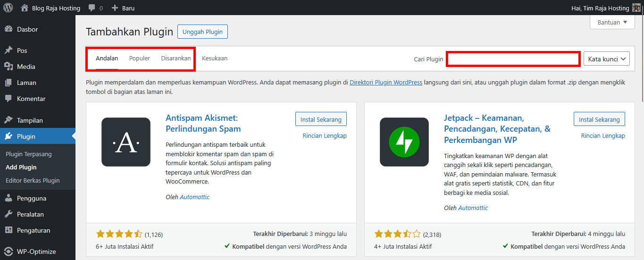Click the Jetpack plugin logo
Viewport: 644px width, 260px height.
tap(404, 142)
